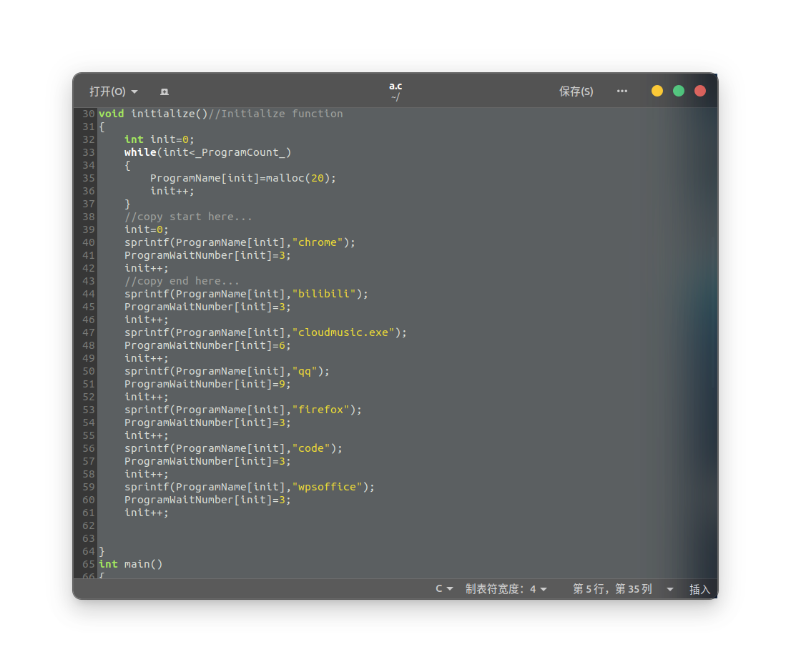Screen dimensions: 791x672
Task: Save the file with 保存(S)
Action: click(x=576, y=92)
